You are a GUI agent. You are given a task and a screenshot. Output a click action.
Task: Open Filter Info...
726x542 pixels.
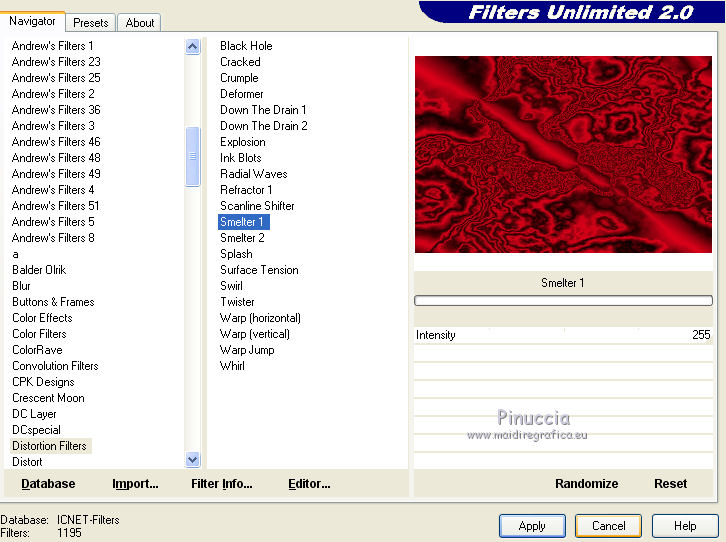[x=222, y=484]
